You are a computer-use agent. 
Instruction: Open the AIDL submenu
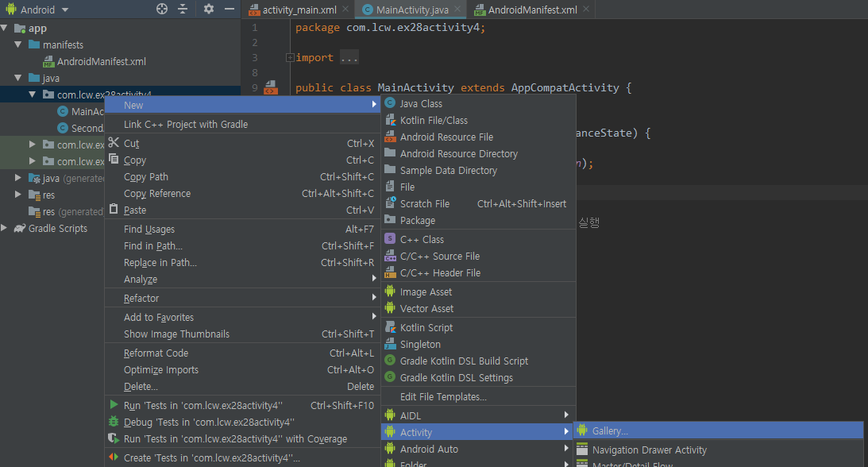pyautogui.click(x=478, y=415)
